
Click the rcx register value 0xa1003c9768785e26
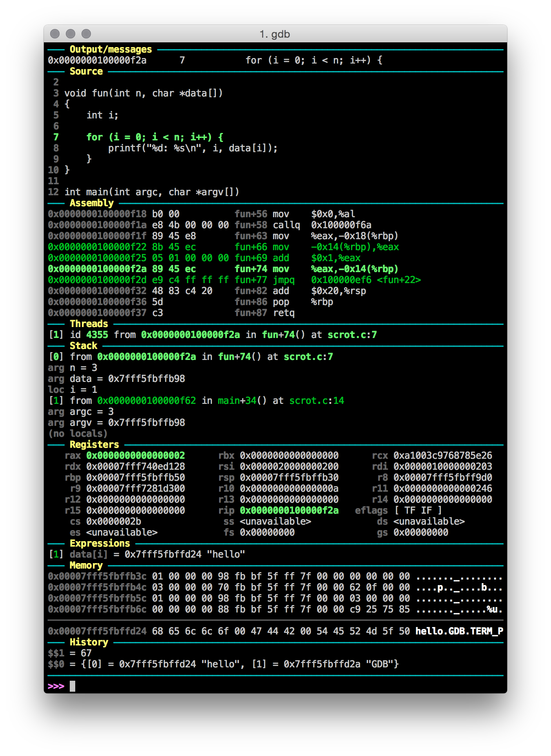click(443, 456)
